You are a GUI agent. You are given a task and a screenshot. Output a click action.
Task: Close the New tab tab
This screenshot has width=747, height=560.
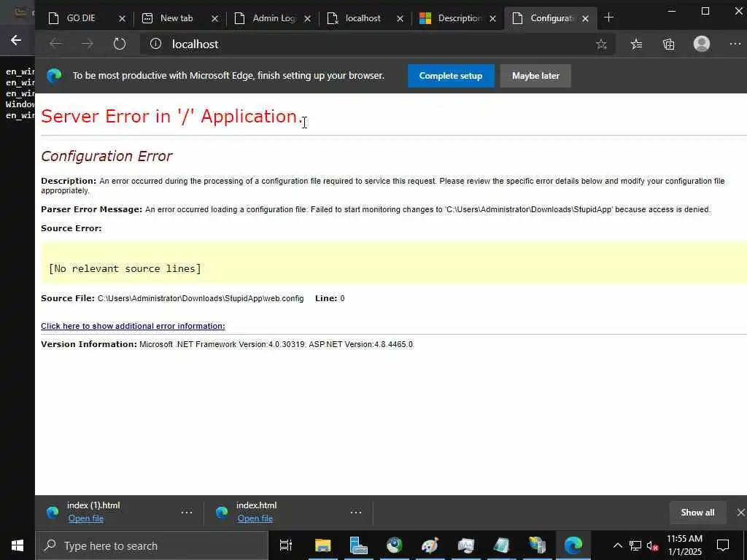point(215,18)
